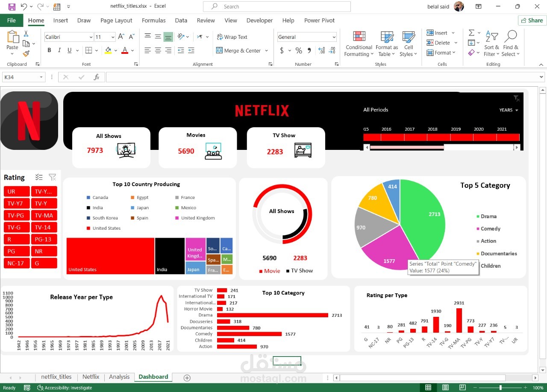Open the Borders dropdown arrow

(97, 50)
